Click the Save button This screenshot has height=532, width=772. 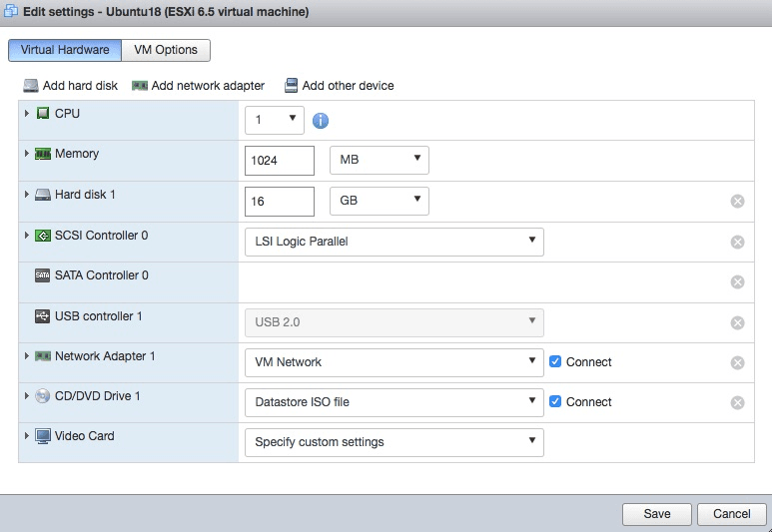click(x=656, y=514)
